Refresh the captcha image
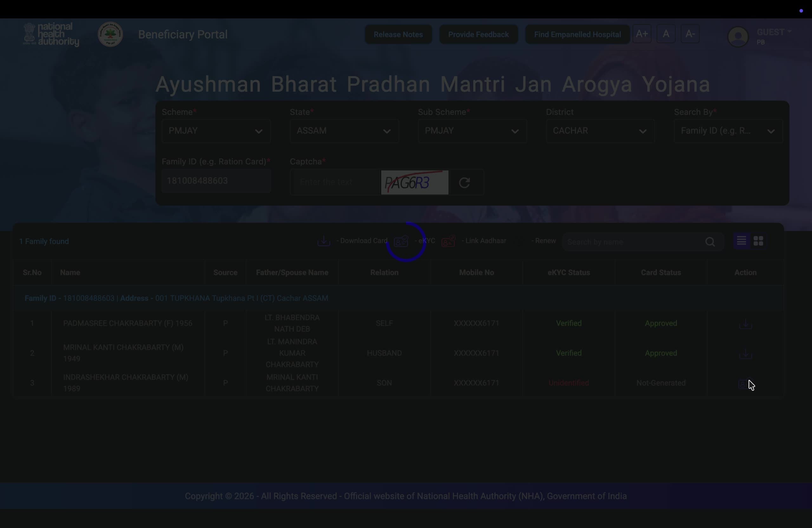Viewport: 812px width, 528px height. click(464, 182)
